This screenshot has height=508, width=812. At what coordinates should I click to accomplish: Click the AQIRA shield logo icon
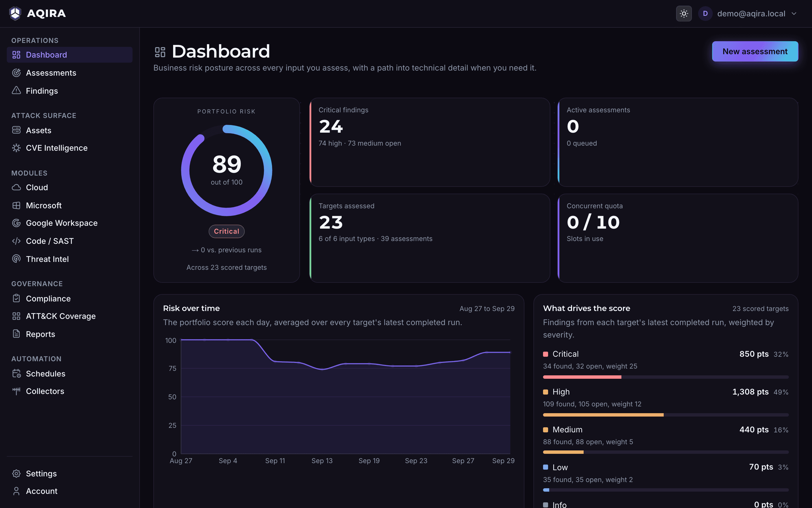click(x=15, y=14)
